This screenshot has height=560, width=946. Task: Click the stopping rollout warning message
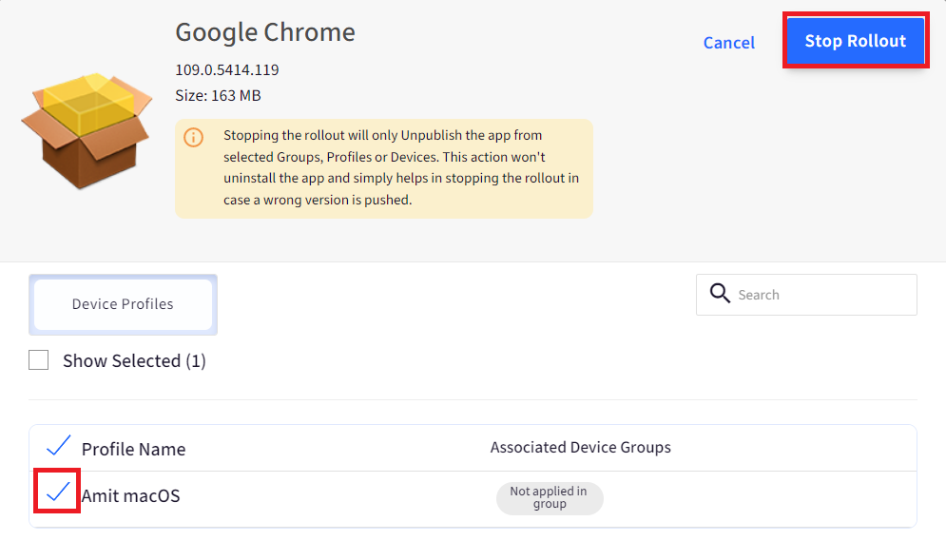click(x=401, y=167)
